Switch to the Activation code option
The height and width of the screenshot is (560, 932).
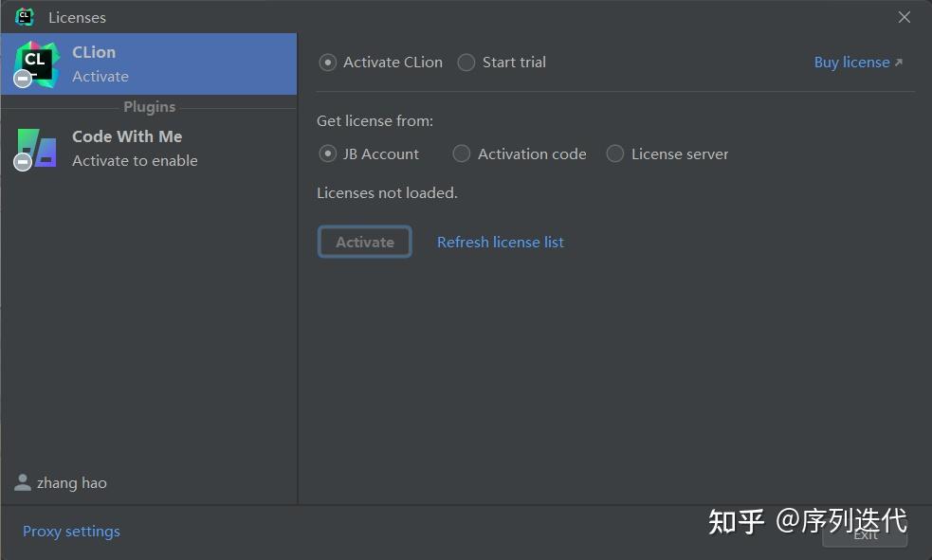pyautogui.click(x=462, y=154)
